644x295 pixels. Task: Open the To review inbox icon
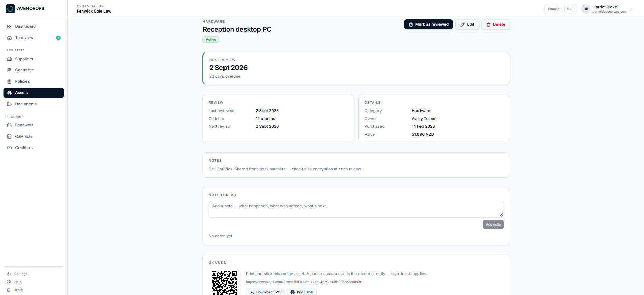[9, 38]
